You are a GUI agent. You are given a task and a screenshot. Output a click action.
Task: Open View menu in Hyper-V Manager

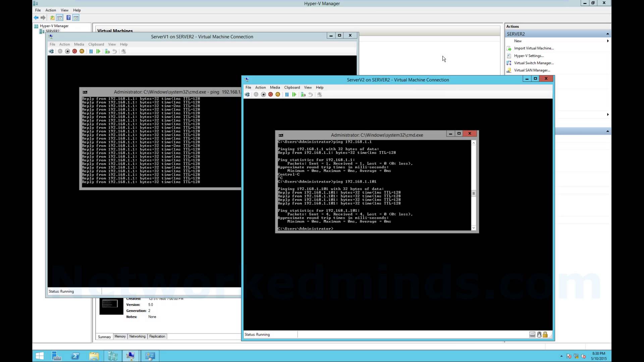(64, 10)
